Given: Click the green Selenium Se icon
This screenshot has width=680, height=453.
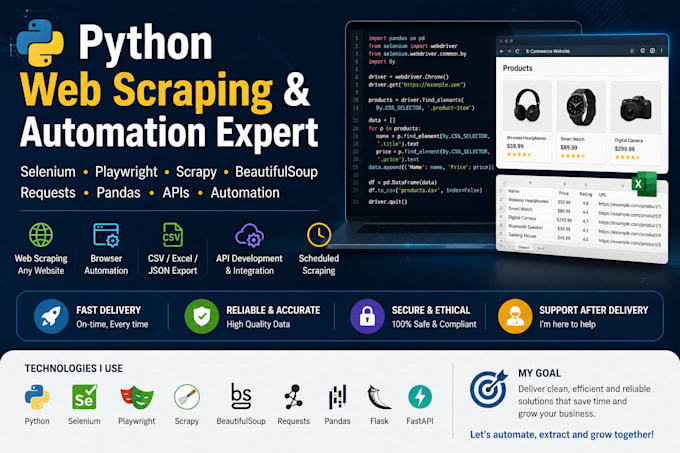Looking at the screenshot, I should (84, 397).
